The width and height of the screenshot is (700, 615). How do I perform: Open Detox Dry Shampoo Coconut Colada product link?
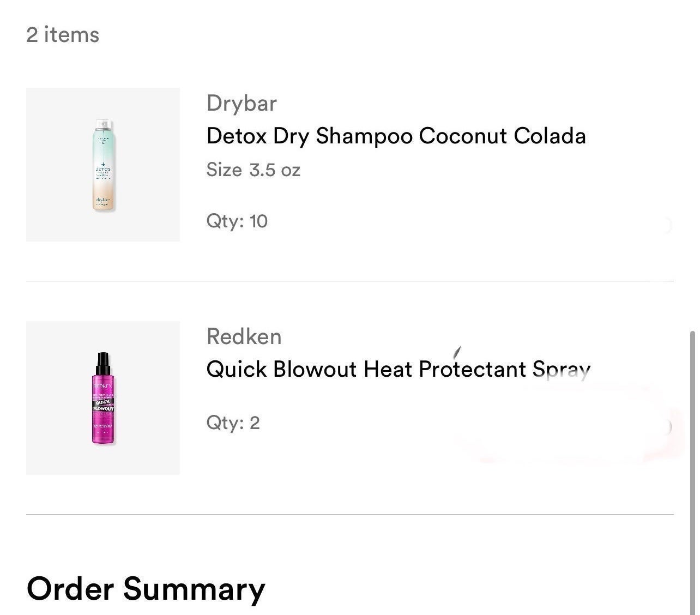pos(396,136)
